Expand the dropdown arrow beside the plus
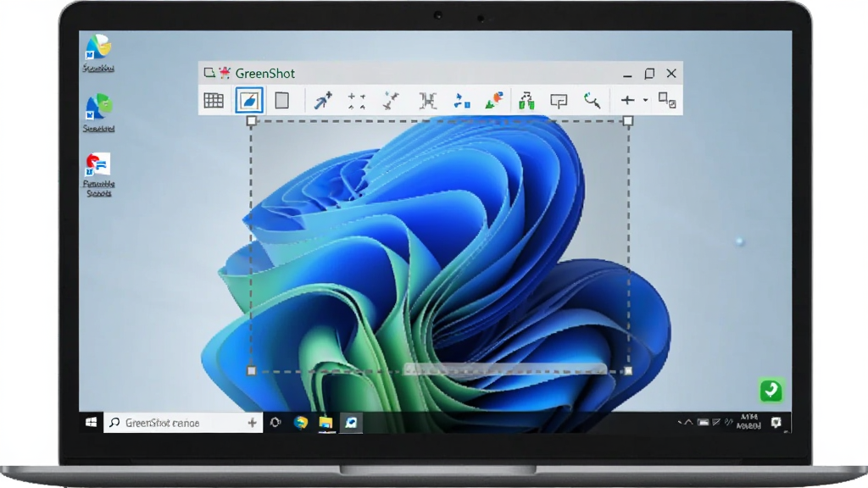 (645, 100)
